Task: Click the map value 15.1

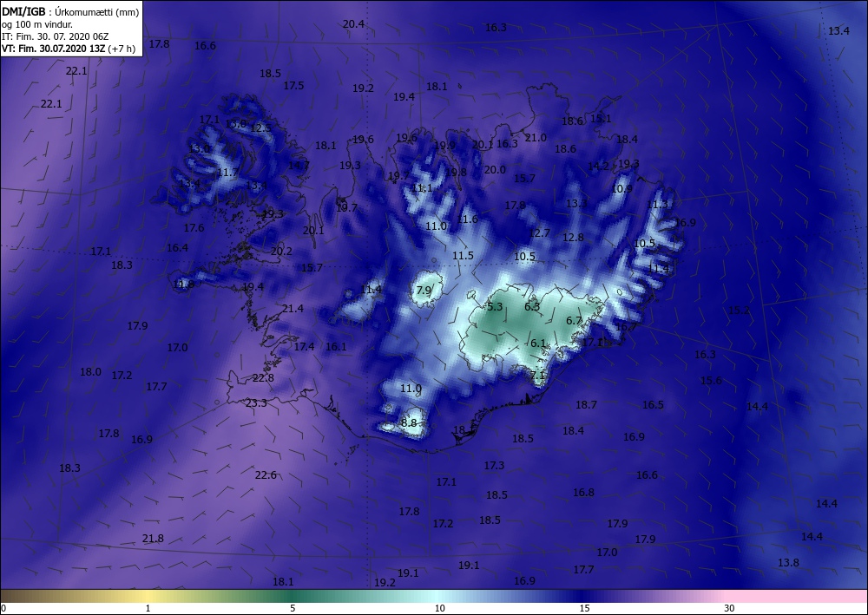Action: [602, 118]
